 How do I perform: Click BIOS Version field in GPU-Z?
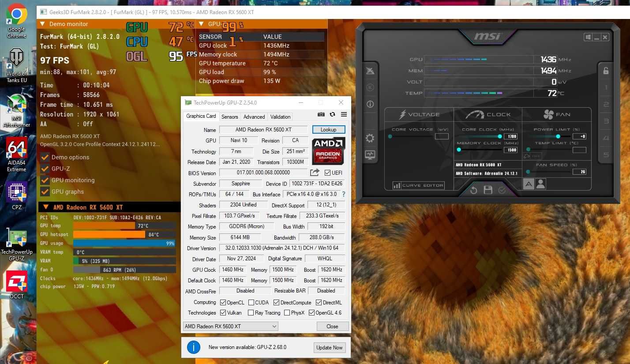click(263, 173)
